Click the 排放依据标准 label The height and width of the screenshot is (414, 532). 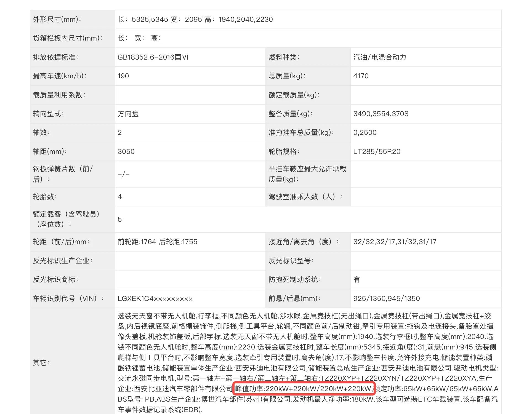click(x=55, y=57)
